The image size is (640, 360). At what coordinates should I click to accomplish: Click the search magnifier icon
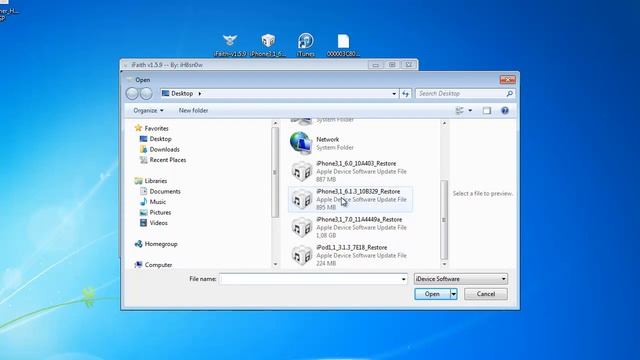(509, 93)
